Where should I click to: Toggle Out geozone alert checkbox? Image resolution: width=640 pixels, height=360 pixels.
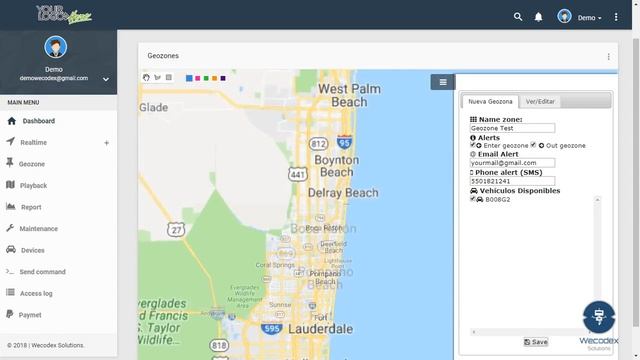click(x=533, y=145)
